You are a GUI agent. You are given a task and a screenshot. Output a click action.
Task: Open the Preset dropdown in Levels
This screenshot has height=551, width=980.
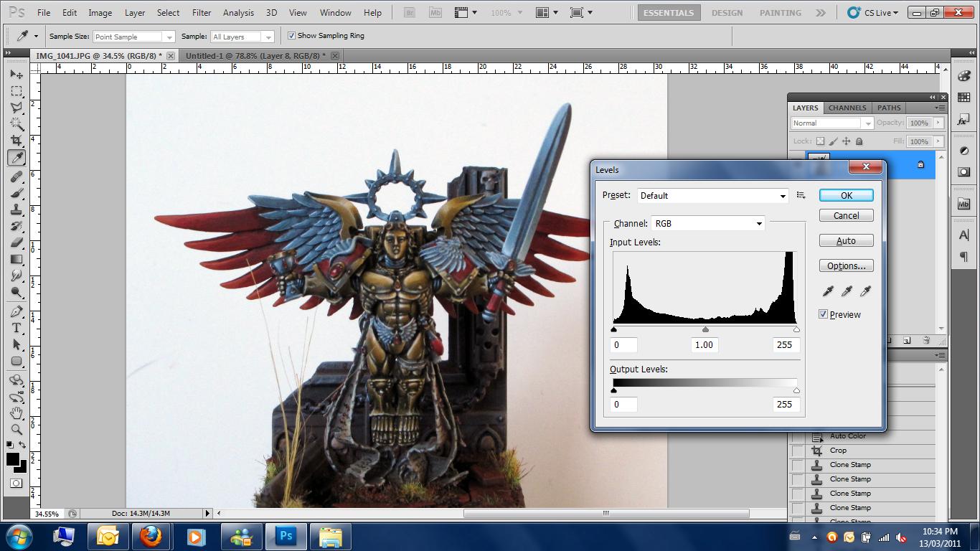pos(713,195)
